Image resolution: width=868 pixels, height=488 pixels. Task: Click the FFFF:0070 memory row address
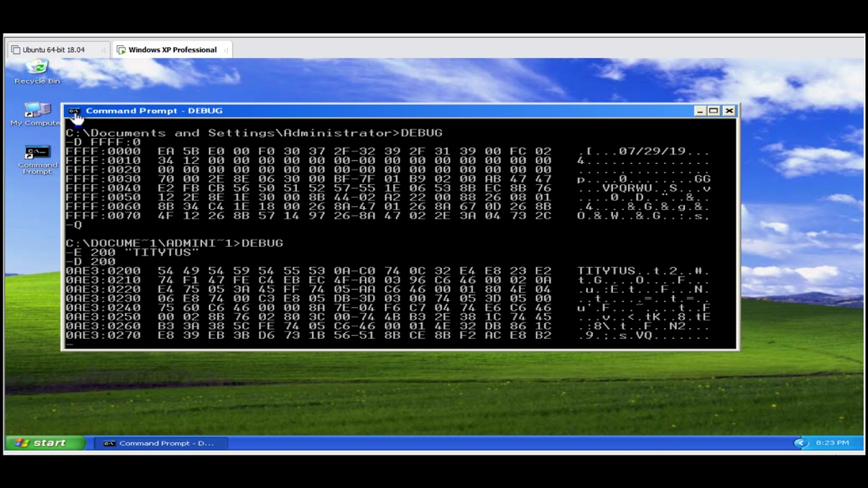[x=103, y=216]
